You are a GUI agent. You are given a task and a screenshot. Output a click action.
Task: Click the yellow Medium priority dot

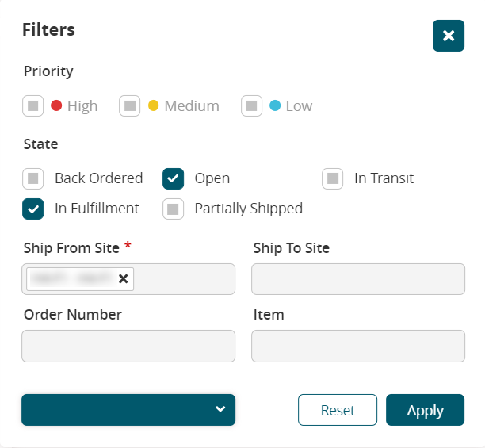pyautogui.click(x=154, y=105)
